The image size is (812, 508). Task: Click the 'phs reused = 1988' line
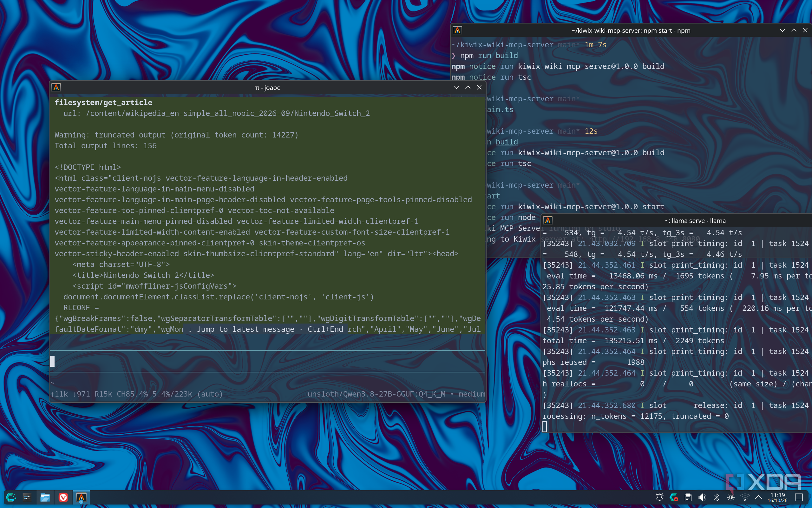pos(593,362)
